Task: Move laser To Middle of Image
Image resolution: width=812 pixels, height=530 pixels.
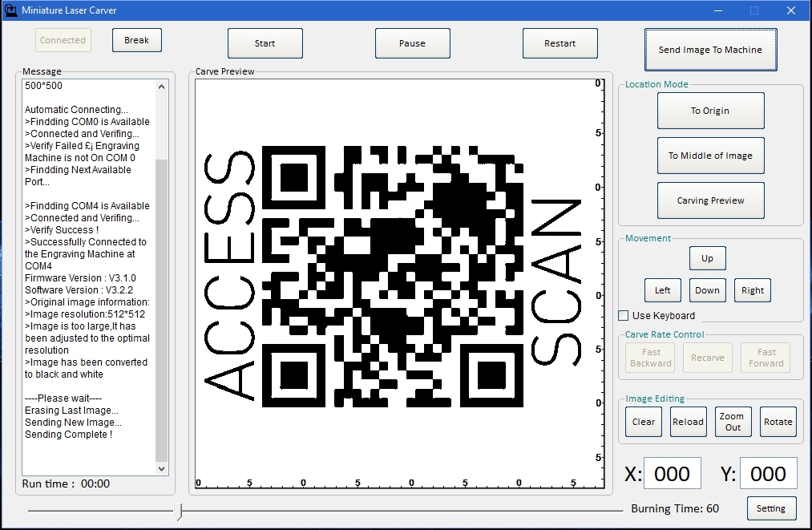Action: click(x=710, y=156)
